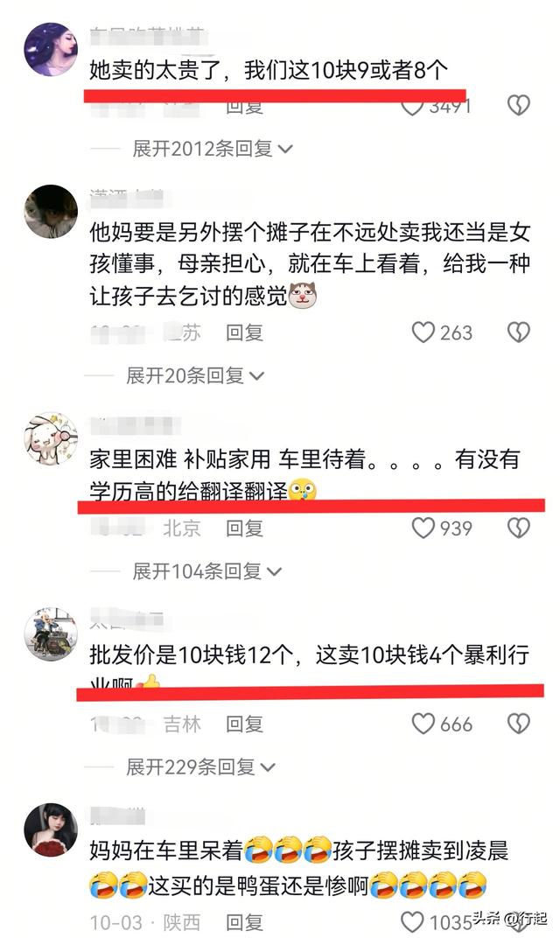The width and height of the screenshot is (560, 938).
Task: Dislike the comment with 263 likes
Action: [519, 332]
